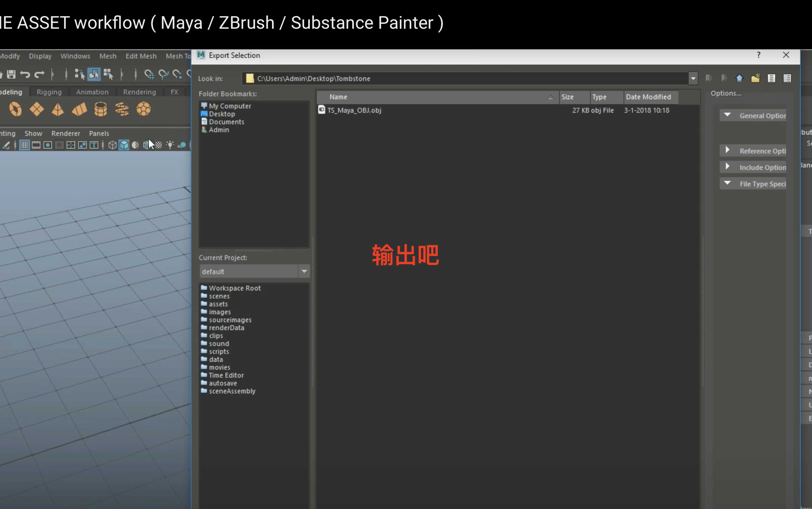The height and width of the screenshot is (509, 812).
Task: Click the Export dialog help button
Action: click(x=759, y=55)
